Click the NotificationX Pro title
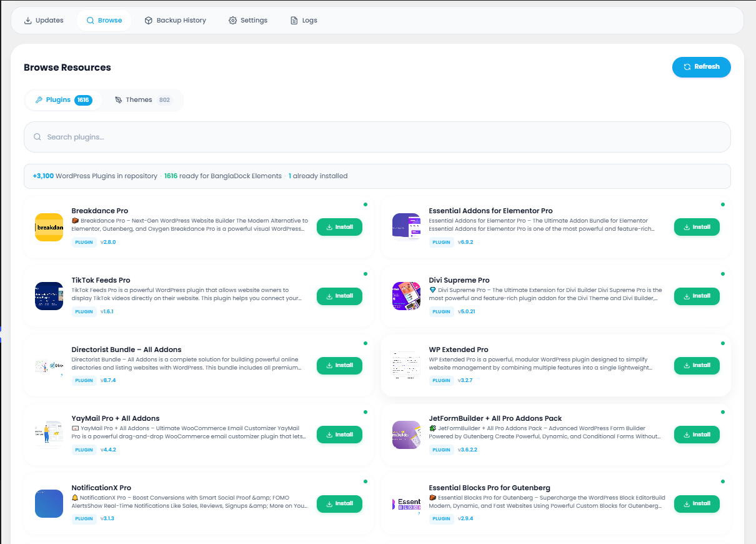The height and width of the screenshot is (544, 756). pyautogui.click(x=101, y=488)
